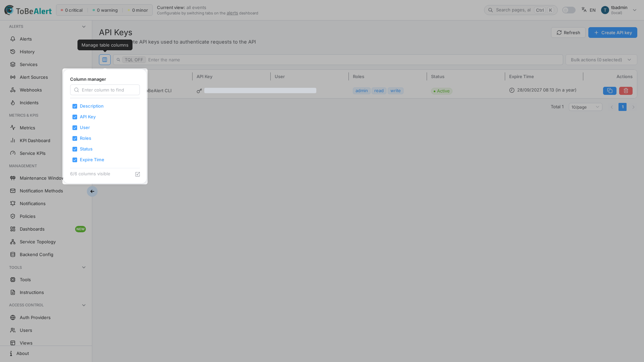Open Services in sidebar

(x=29, y=64)
